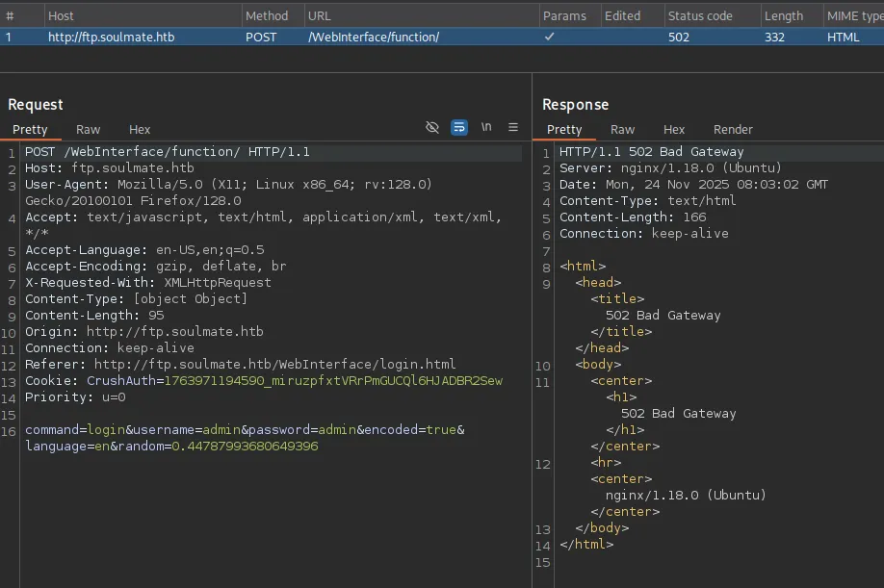Screen dimensions: 884x588
Task: Switch Request view to Hex tab
Action: (140, 129)
